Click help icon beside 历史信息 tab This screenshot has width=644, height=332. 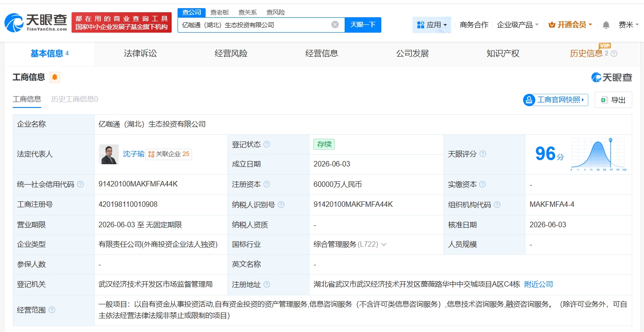click(x=614, y=54)
